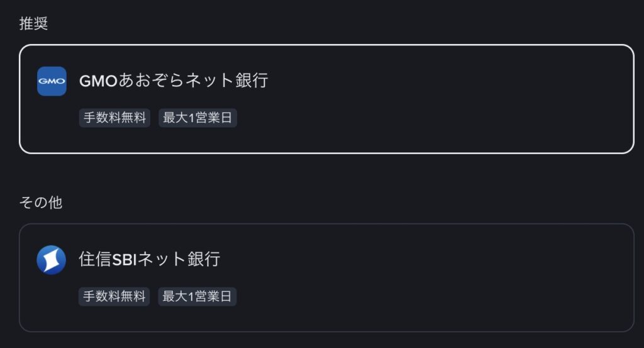644x348 pixels.
Task: Click the white highlighted border of GMO card
Action: coord(327,45)
